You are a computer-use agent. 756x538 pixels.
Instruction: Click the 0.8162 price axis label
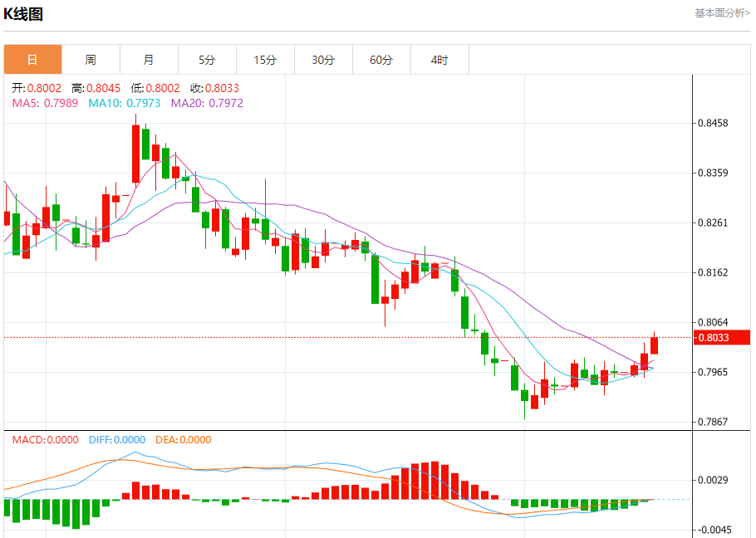713,272
